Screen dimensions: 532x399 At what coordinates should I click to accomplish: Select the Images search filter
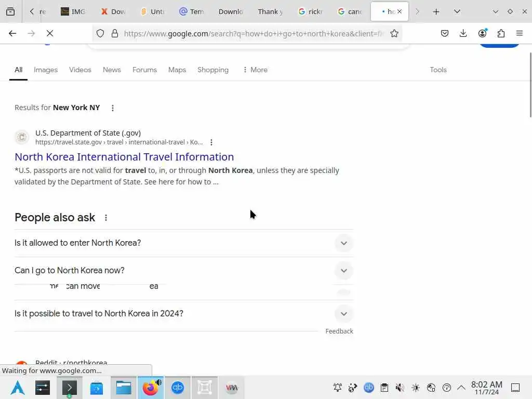tap(46, 70)
